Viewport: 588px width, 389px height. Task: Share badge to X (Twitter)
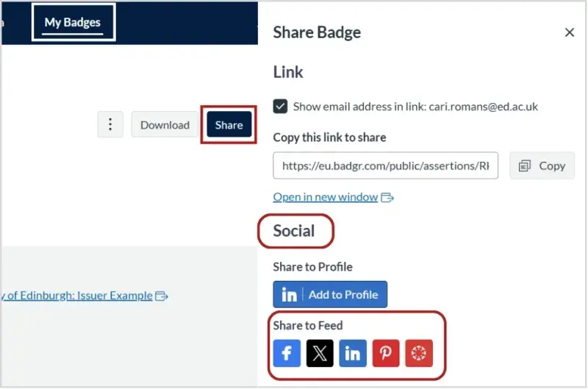[x=319, y=353]
